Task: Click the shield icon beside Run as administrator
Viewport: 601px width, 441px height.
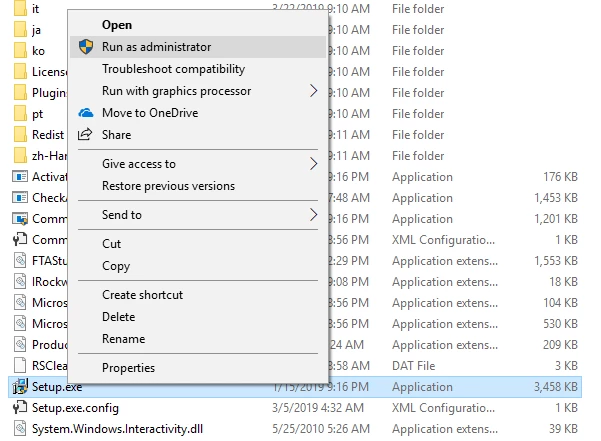Action: [x=86, y=47]
